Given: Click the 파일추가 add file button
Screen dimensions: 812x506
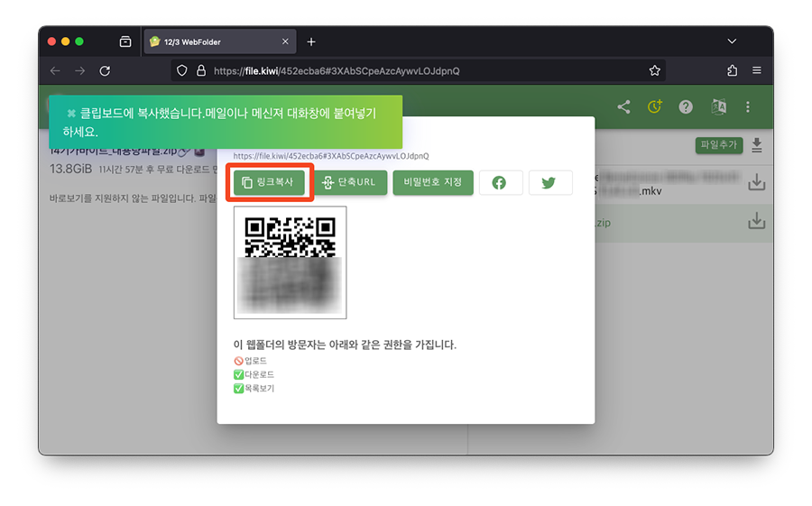Looking at the screenshot, I should pyautogui.click(x=718, y=145).
